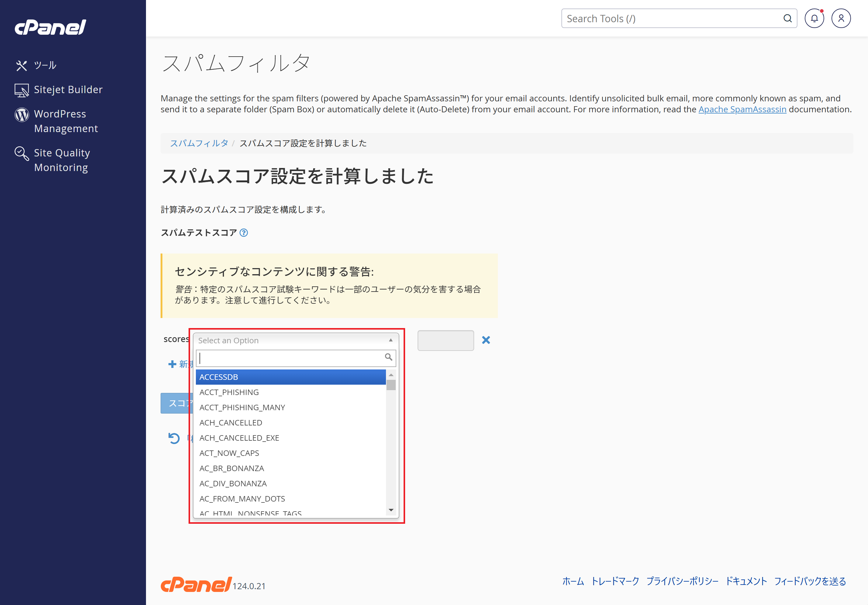Click the plus icon to add new score
This screenshot has width=868, height=605.
[x=172, y=364]
